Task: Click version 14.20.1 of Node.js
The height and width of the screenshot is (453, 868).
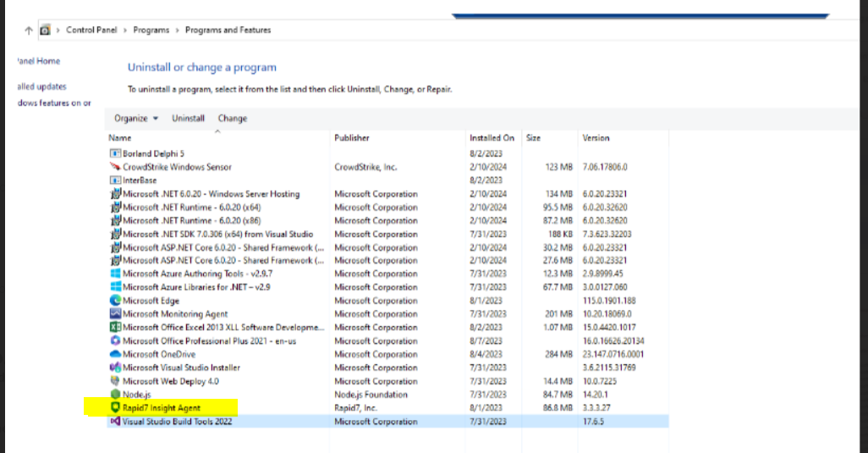Action: [x=595, y=395]
